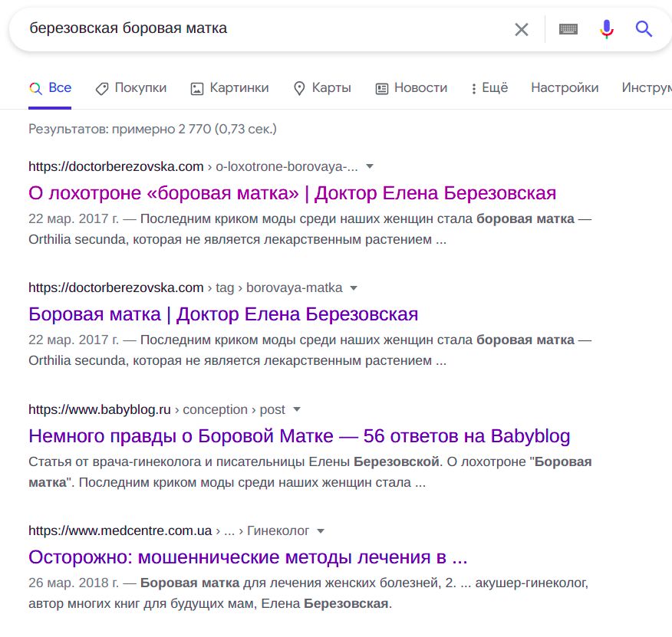Open the Покупки shopping tab
This screenshot has width=672, height=637.
[x=130, y=88]
